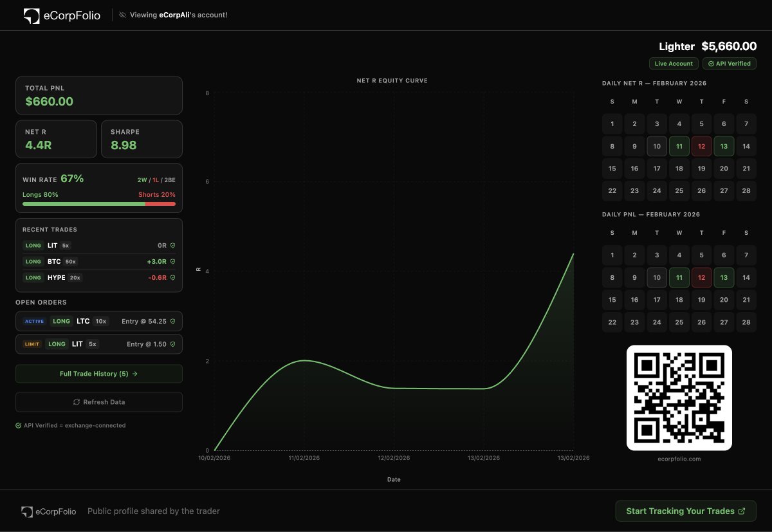Select day 10 in Daily PNL calendar

tap(657, 278)
